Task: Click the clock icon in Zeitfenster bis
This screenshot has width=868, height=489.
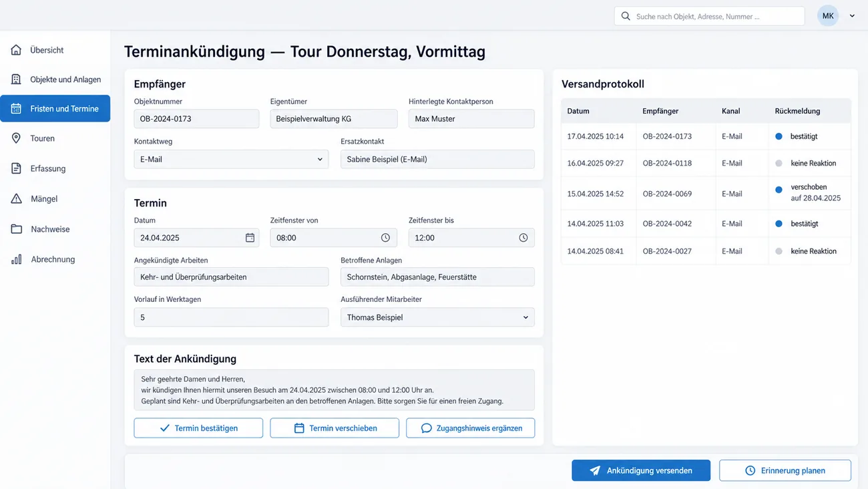Action: (523, 238)
